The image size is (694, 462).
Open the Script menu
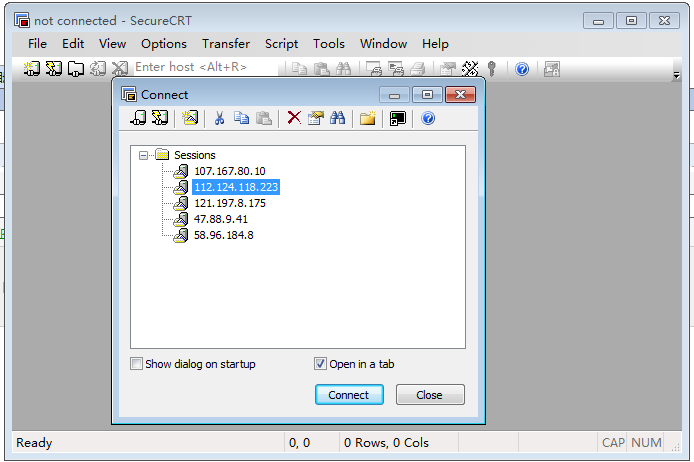coord(281,44)
